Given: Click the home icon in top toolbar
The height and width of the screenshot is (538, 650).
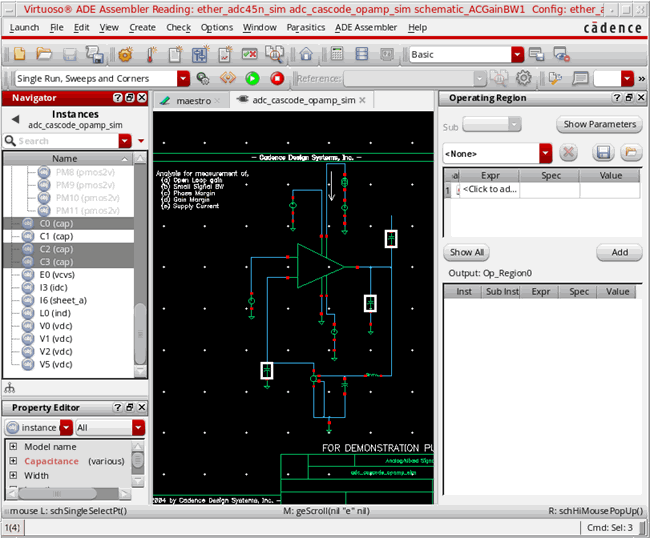Looking at the screenshot, I should point(306,54).
